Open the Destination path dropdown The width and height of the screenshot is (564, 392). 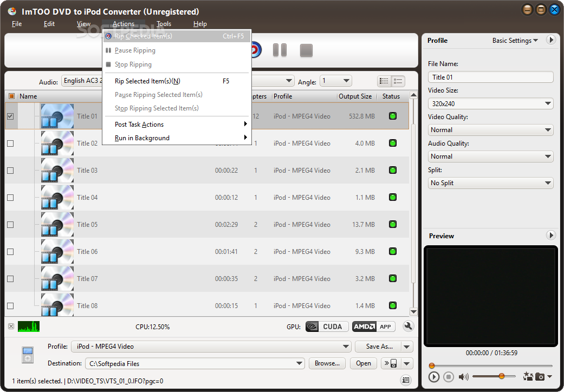tap(195, 363)
